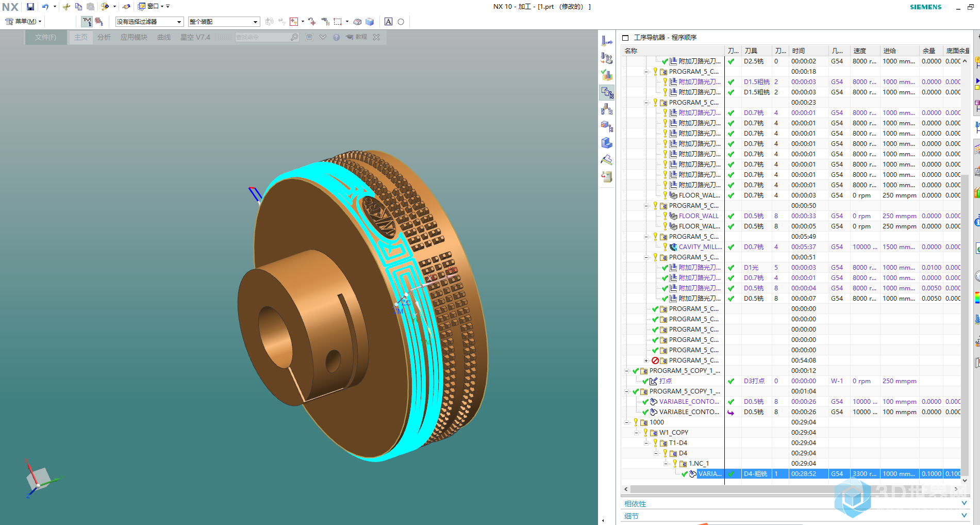This screenshot has height=525, width=980.
Task: Click the Create Tool sidebar icon
Action: click(x=607, y=41)
